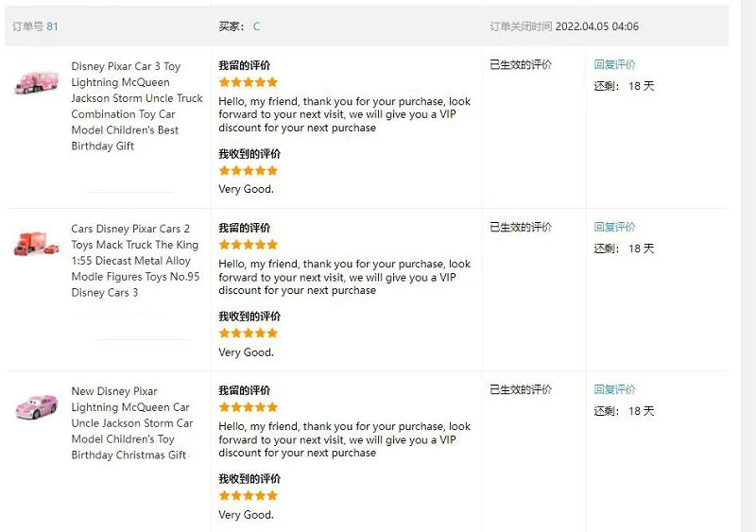Open buyer C's profile link
The height and width of the screenshot is (532, 756).
coord(256,26)
